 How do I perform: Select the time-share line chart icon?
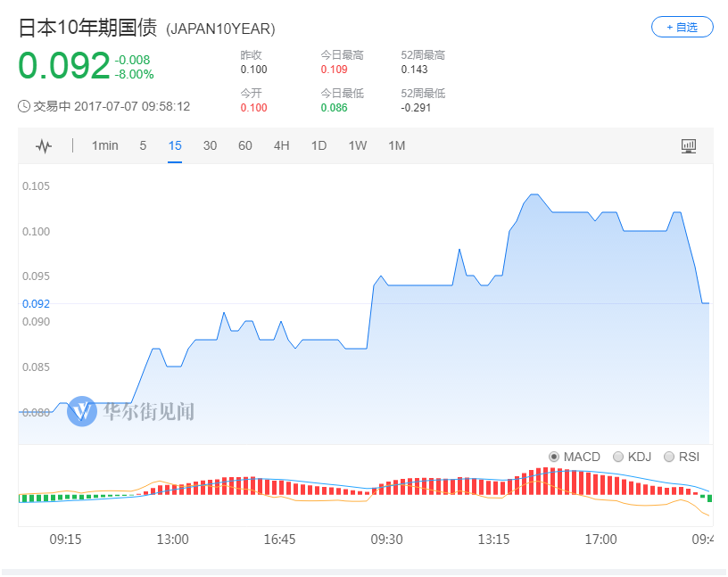click(42, 144)
